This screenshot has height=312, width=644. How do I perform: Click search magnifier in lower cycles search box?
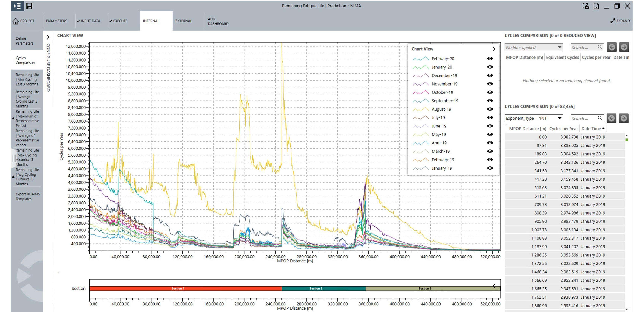(600, 118)
